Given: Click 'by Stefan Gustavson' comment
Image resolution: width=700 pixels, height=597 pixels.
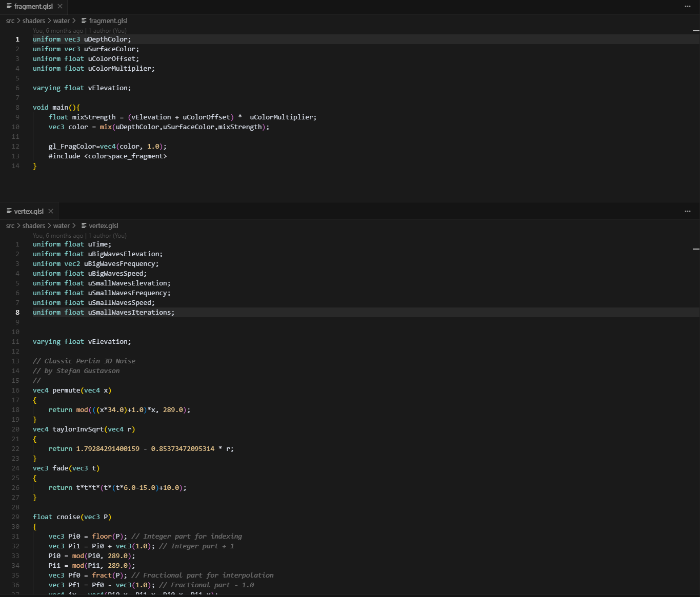Looking at the screenshot, I should point(82,371).
